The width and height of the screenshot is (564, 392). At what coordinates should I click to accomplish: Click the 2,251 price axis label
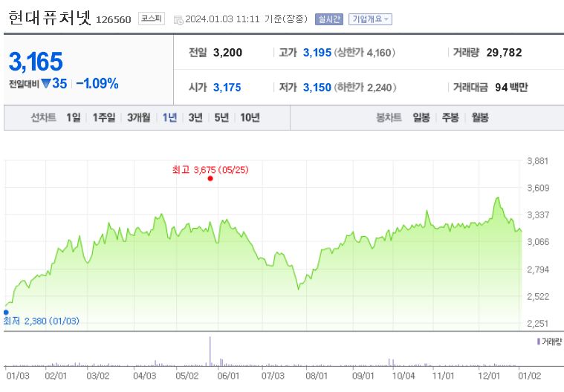click(x=538, y=324)
